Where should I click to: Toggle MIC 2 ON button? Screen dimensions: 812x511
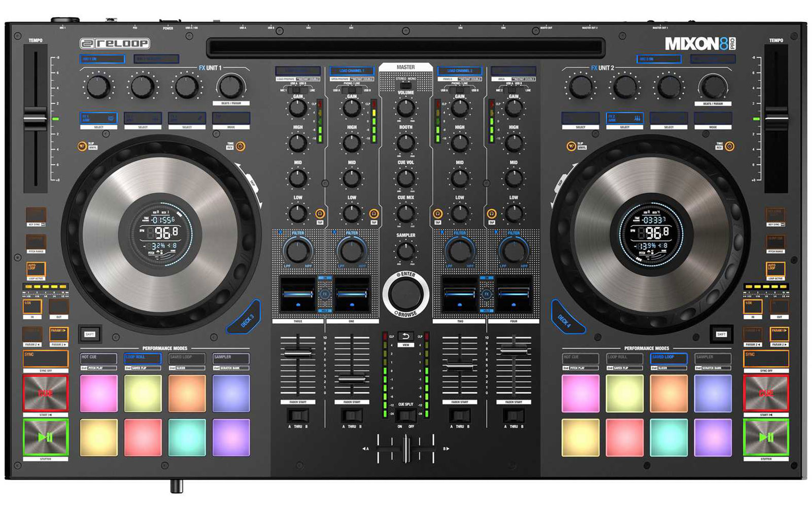click(x=659, y=59)
